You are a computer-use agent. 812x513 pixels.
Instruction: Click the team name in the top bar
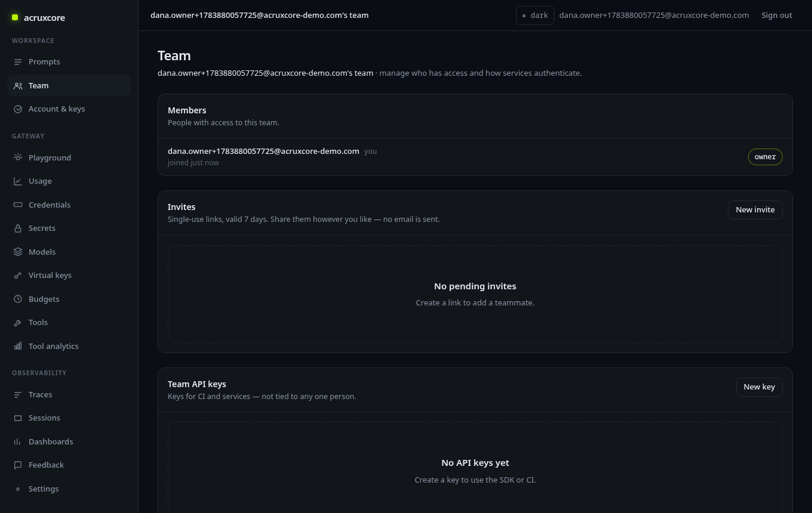259,16
